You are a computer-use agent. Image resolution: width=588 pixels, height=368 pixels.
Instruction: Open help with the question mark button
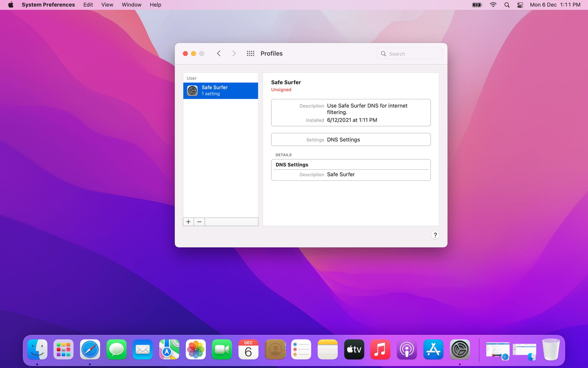pos(435,235)
